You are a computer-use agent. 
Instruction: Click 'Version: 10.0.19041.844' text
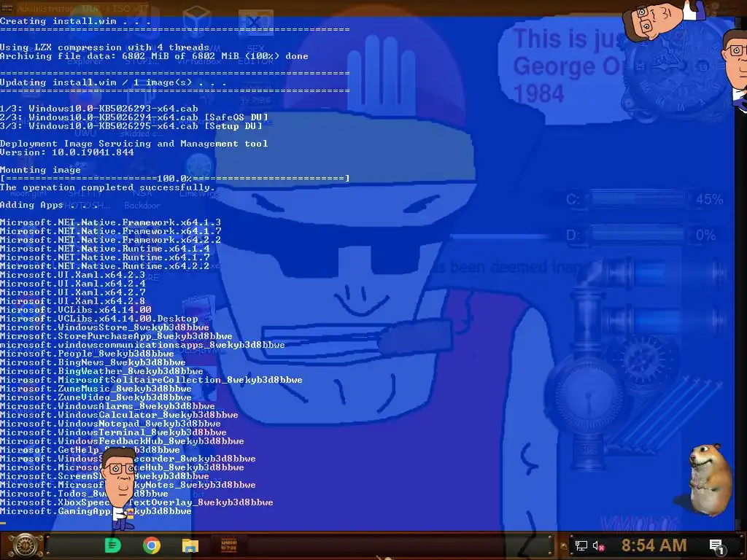click(x=66, y=152)
